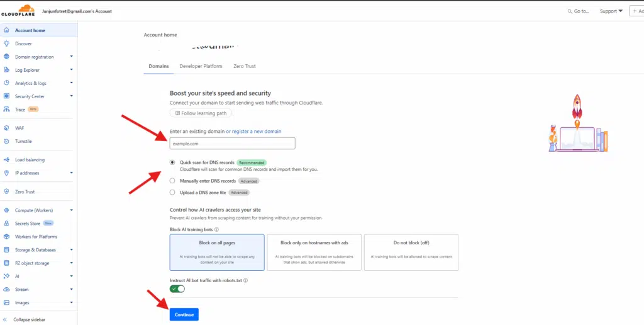Click the Go to search icon
Screen dimensions: 644x325
tap(570, 11)
